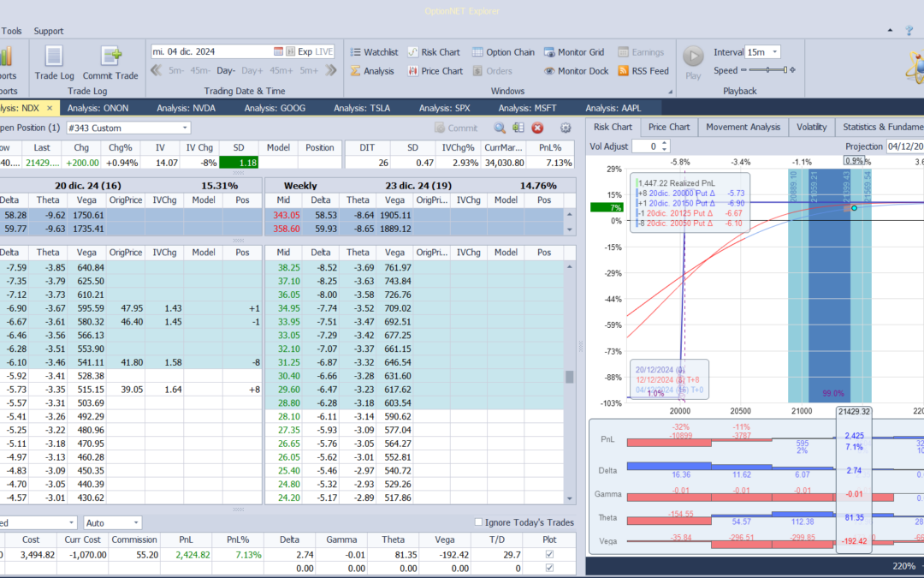
Task: Open Risk Chart from the Windows ribbon group
Action: point(434,52)
